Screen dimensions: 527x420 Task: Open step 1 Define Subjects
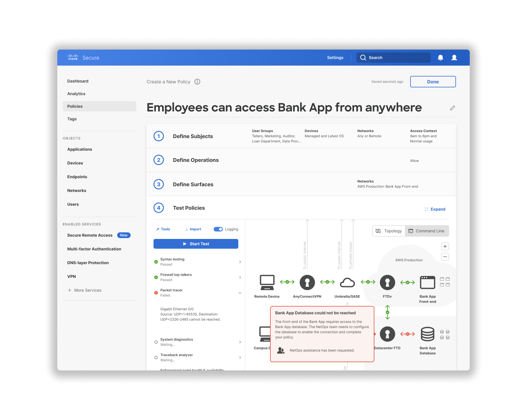(x=301, y=136)
